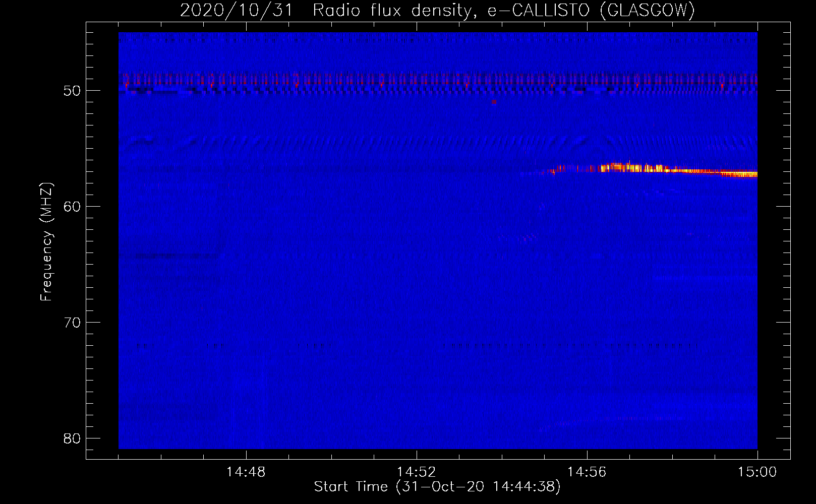Click the 'Start Time (31-Oct-20 14:44:38)' label

pyautogui.click(x=437, y=486)
